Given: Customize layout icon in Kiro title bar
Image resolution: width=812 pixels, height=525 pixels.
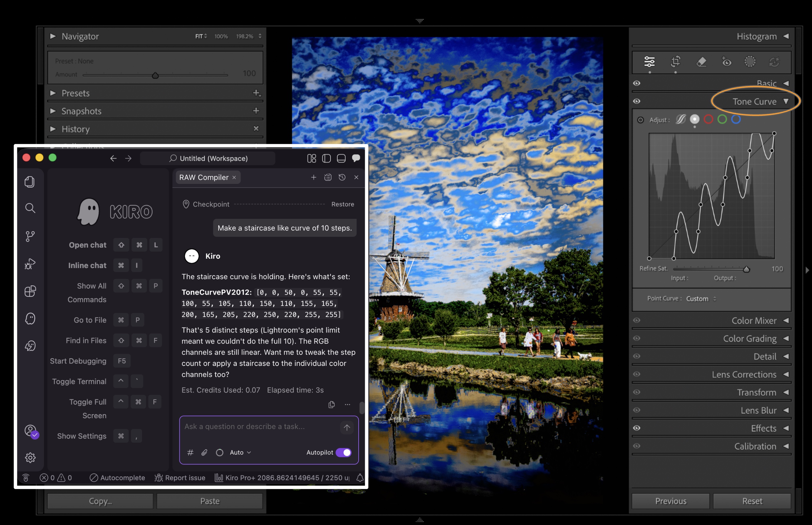Looking at the screenshot, I should (311, 158).
